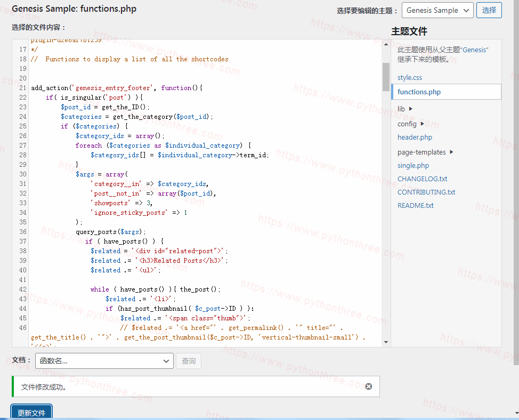
Task: Click the 'showposts' => 3 line
Action: pos(121,203)
